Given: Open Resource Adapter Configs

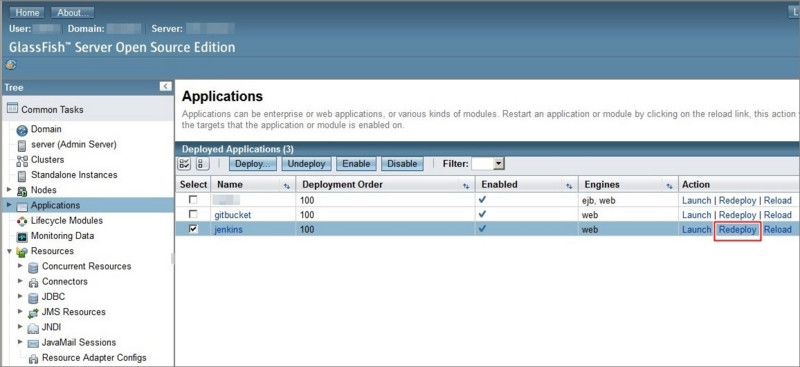Looking at the screenshot, I should [x=94, y=358].
